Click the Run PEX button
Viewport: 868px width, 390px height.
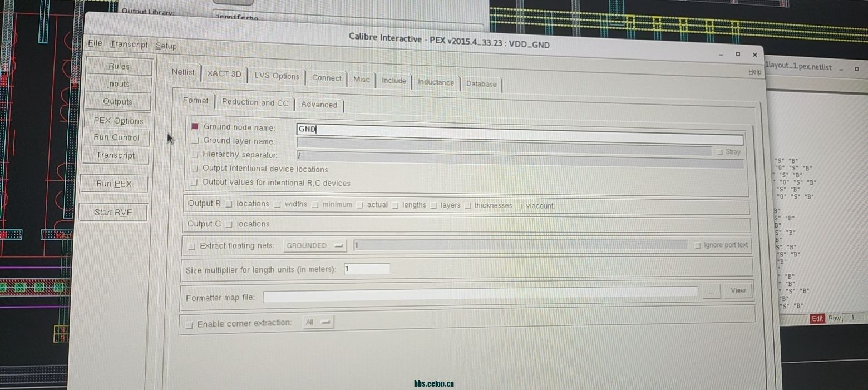pos(114,184)
